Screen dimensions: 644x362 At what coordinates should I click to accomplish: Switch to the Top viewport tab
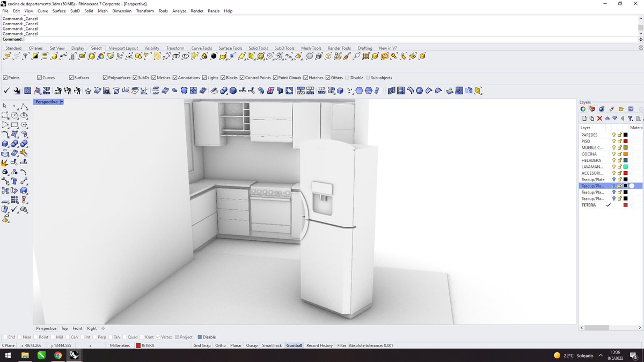64,328
